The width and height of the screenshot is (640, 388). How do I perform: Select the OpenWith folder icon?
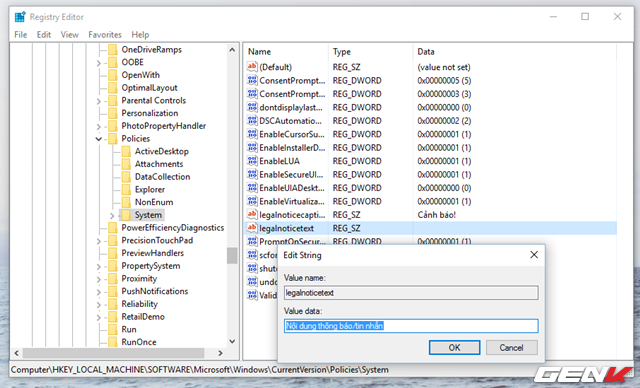tap(113, 75)
